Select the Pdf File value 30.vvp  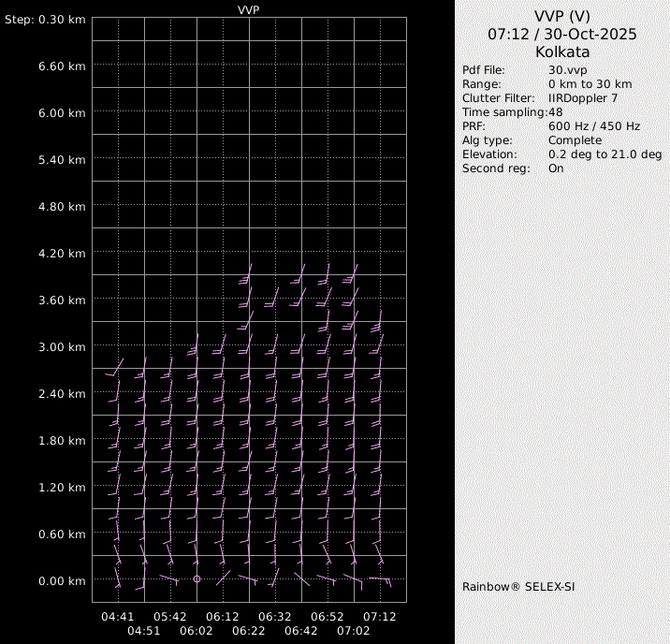[567, 70]
